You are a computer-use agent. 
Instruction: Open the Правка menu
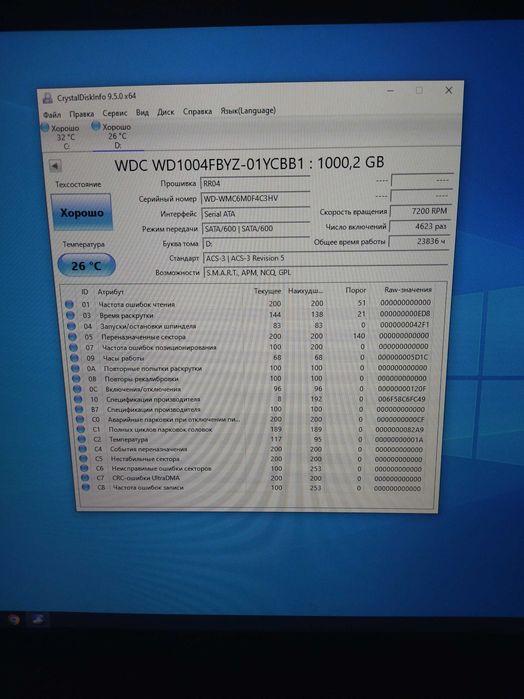pos(82,114)
